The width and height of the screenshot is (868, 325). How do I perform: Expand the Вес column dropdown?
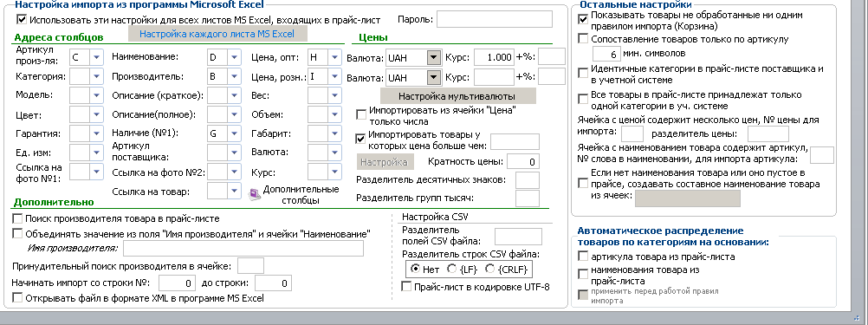334,95
